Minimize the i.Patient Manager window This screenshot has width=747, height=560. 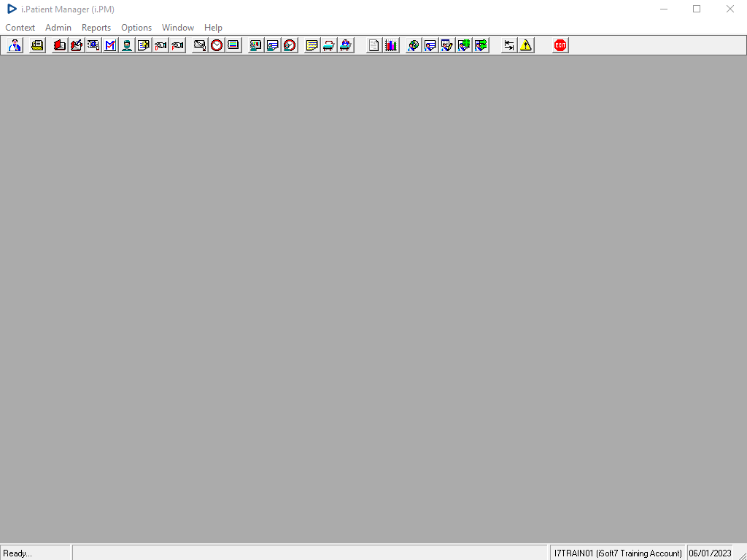tap(664, 9)
